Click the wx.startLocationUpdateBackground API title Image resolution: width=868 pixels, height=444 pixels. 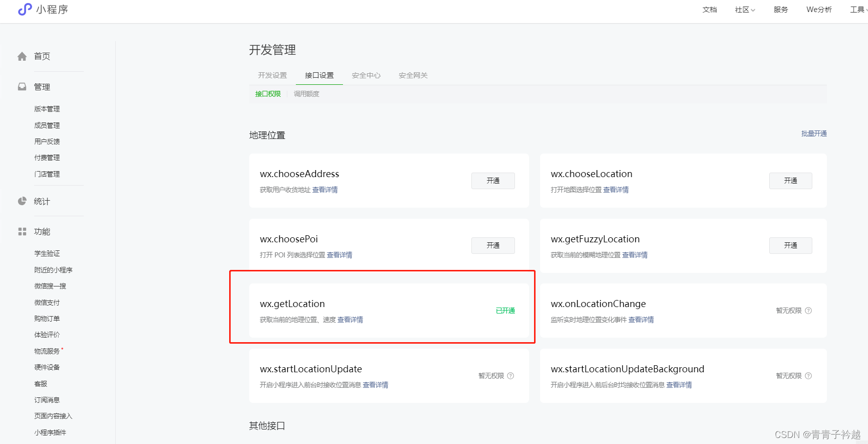coord(627,369)
